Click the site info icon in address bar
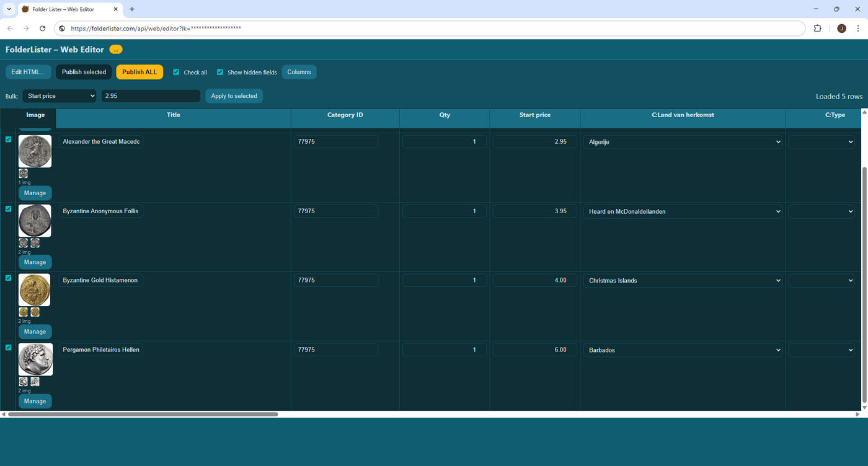The width and height of the screenshot is (868, 466). 61,29
